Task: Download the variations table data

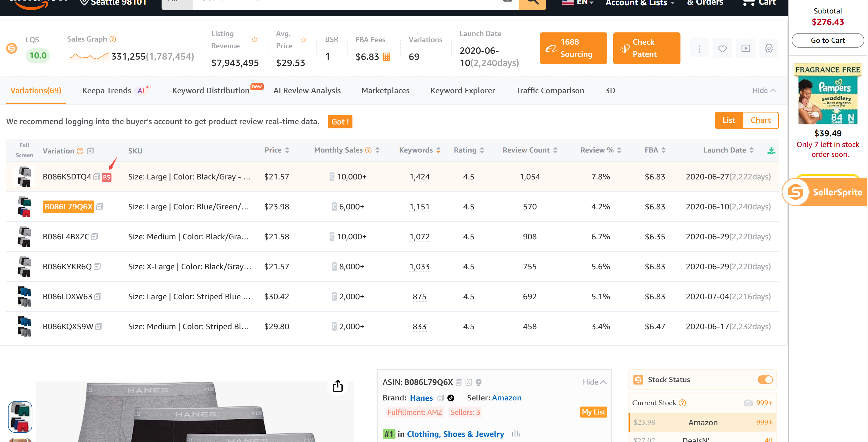Action: pyautogui.click(x=771, y=151)
